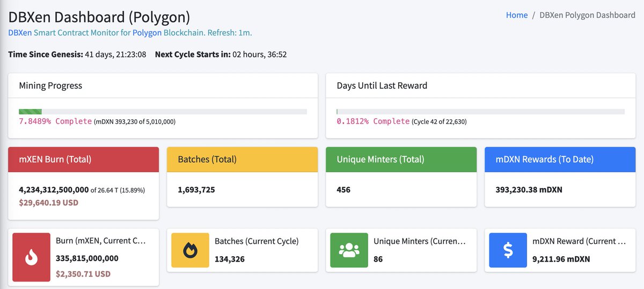
Task: Click the green Unique Minters people icon
Action: point(349,250)
